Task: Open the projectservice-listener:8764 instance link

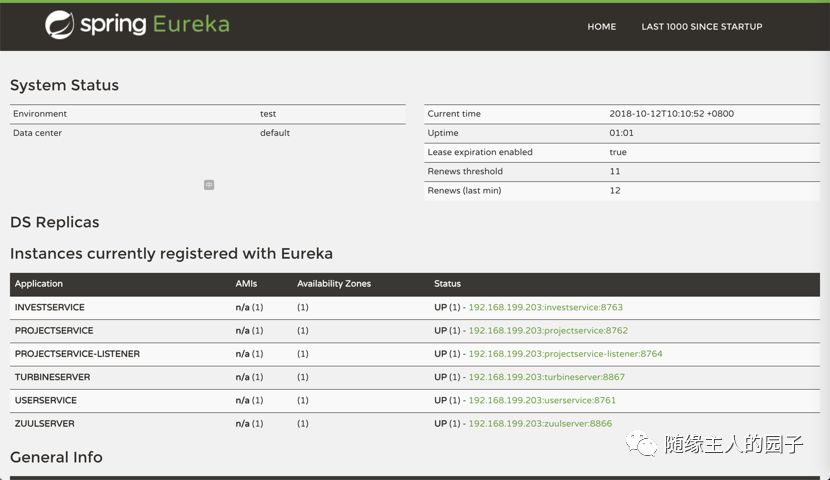Action: click(565, 354)
